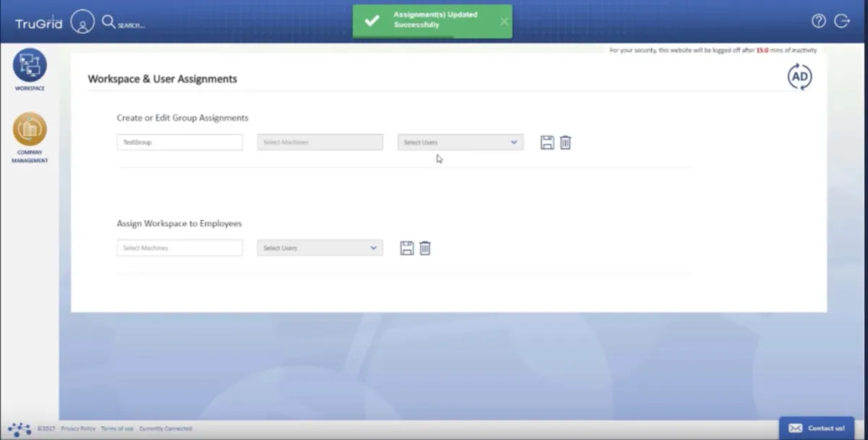Open Help via the question mark icon
The image size is (868, 440).
[818, 21]
